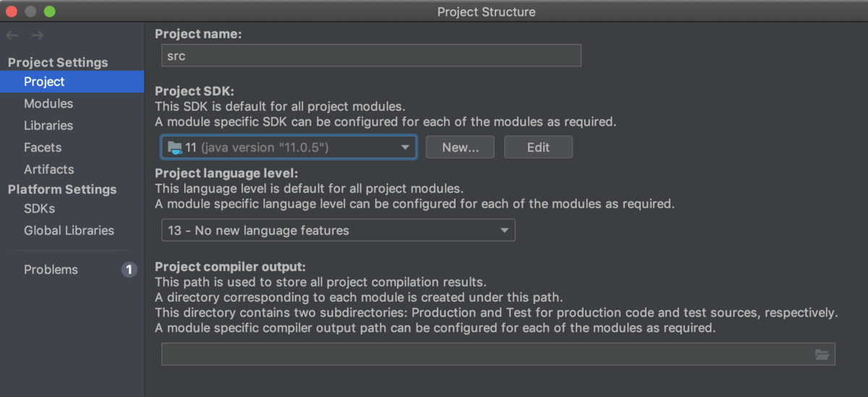
Task: Click the red close window button
Action: (x=12, y=12)
